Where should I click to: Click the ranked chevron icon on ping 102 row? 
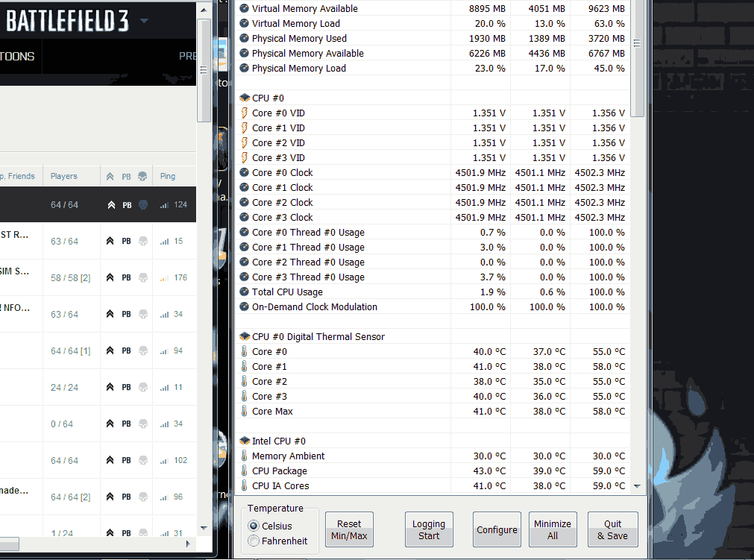pos(110,460)
